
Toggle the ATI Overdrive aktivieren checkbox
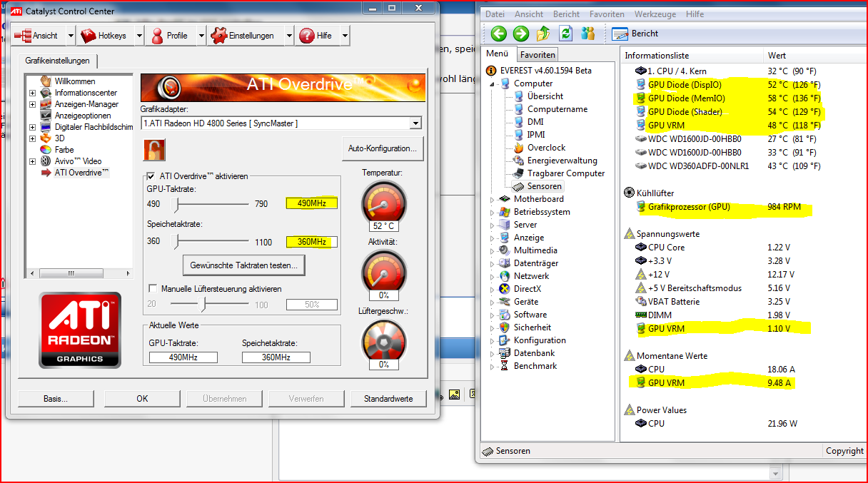pyautogui.click(x=151, y=176)
